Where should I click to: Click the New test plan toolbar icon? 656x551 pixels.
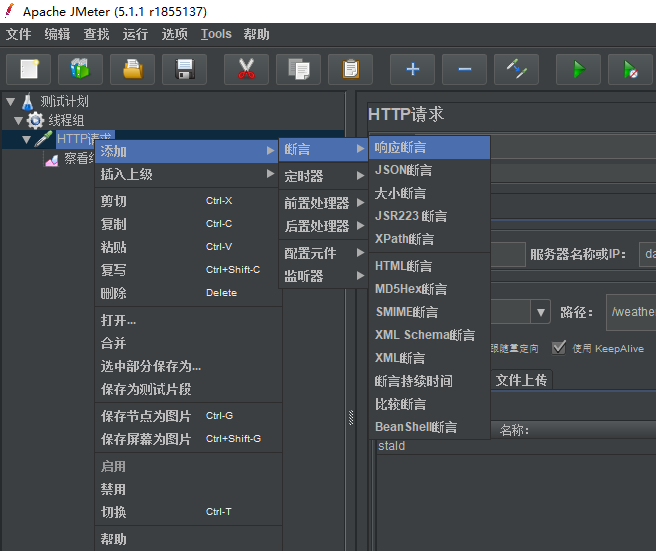[x=28, y=69]
